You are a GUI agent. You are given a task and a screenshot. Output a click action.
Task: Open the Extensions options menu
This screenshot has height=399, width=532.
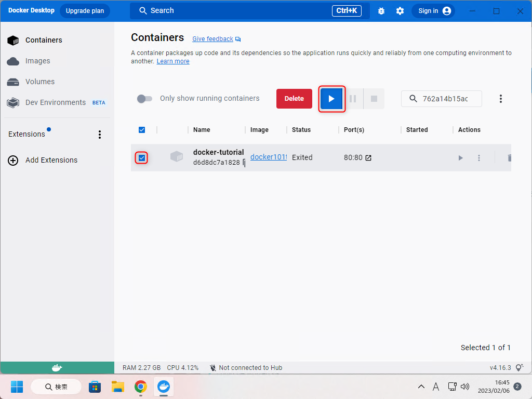coord(99,135)
